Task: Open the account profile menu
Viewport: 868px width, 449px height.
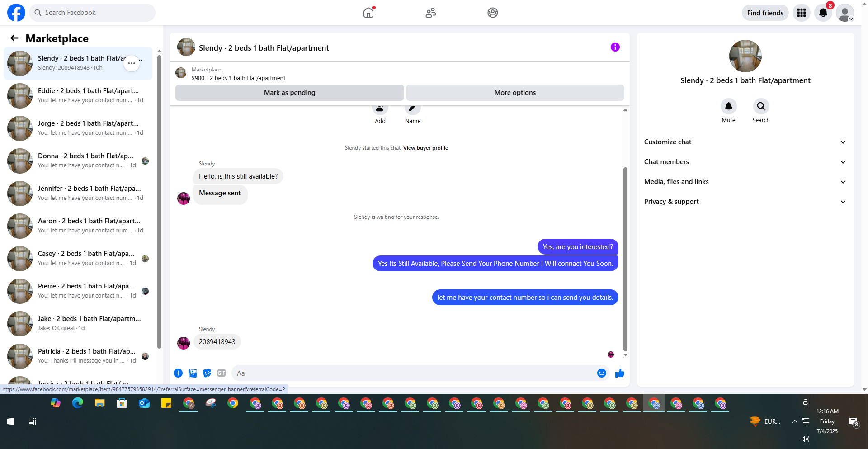Action: point(845,13)
